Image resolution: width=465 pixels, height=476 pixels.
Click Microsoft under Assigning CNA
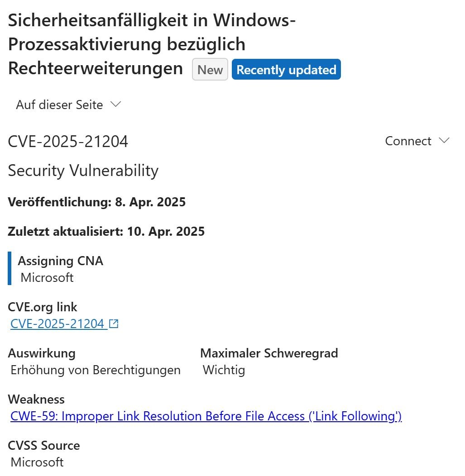tap(47, 277)
